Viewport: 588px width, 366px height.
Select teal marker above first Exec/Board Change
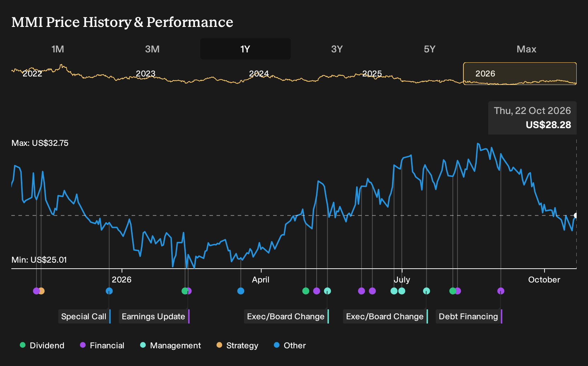(x=328, y=291)
